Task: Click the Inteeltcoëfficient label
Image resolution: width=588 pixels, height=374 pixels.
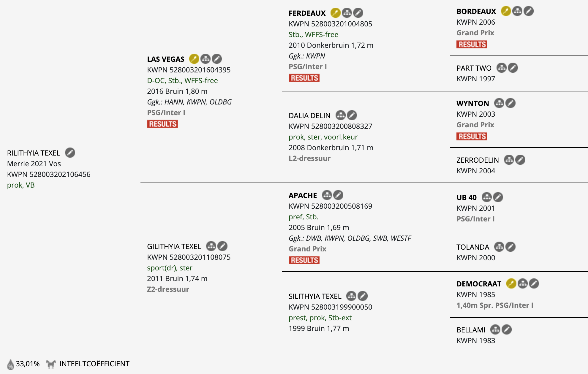Action: (x=94, y=364)
